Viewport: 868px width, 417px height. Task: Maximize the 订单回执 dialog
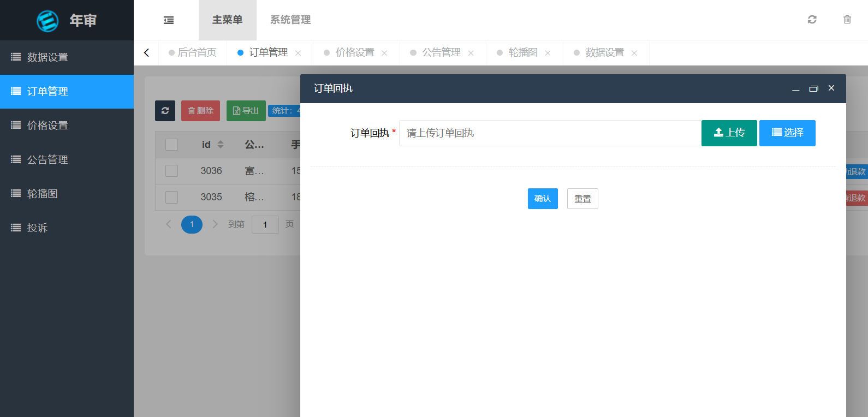813,88
